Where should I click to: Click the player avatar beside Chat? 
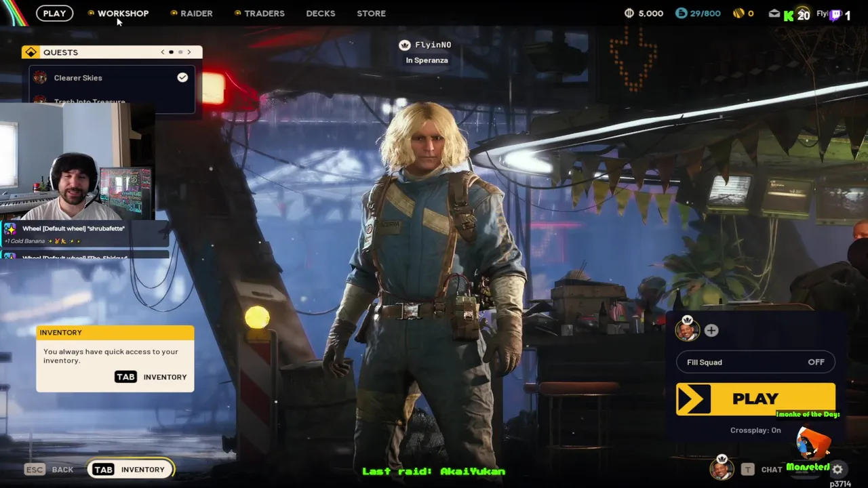(x=722, y=468)
